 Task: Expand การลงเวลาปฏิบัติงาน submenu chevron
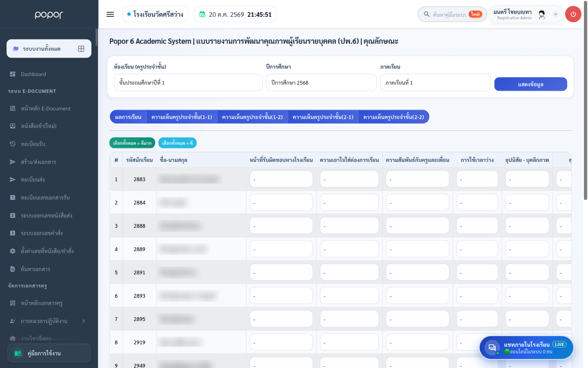pos(84,321)
